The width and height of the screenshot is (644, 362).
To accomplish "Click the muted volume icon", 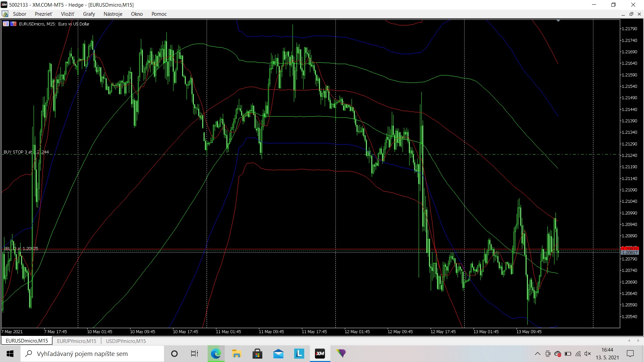I will coord(588,354).
